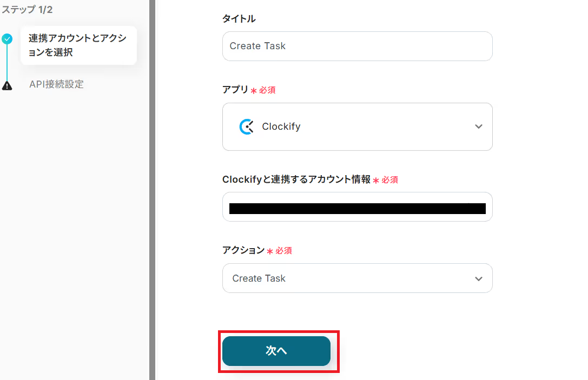Switch to the API接続設定 step
588x380 pixels.
click(56, 84)
